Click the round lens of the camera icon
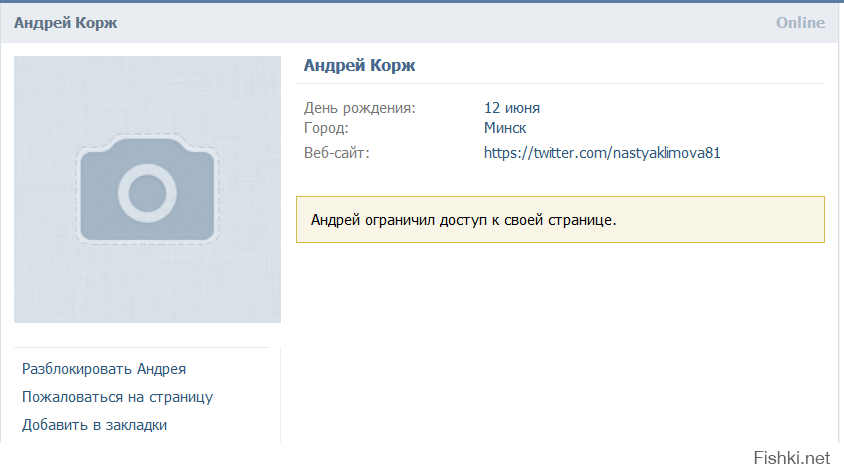 pyautogui.click(x=147, y=190)
